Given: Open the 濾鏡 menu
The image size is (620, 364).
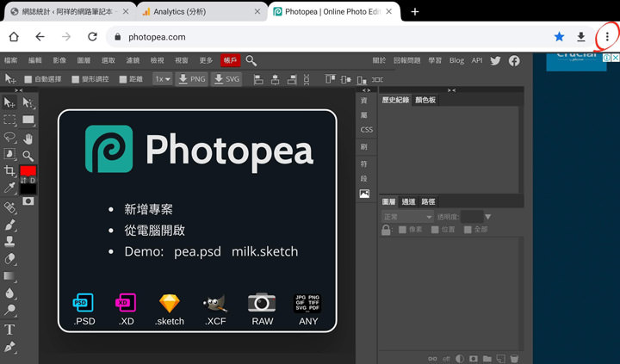Looking at the screenshot, I should [x=133, y=60].
